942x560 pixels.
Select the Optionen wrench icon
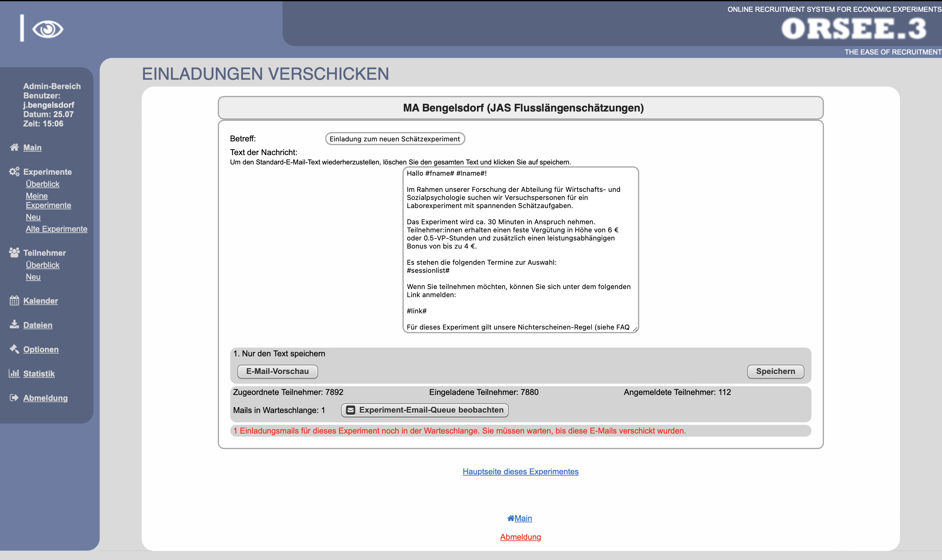coord(14,349)
